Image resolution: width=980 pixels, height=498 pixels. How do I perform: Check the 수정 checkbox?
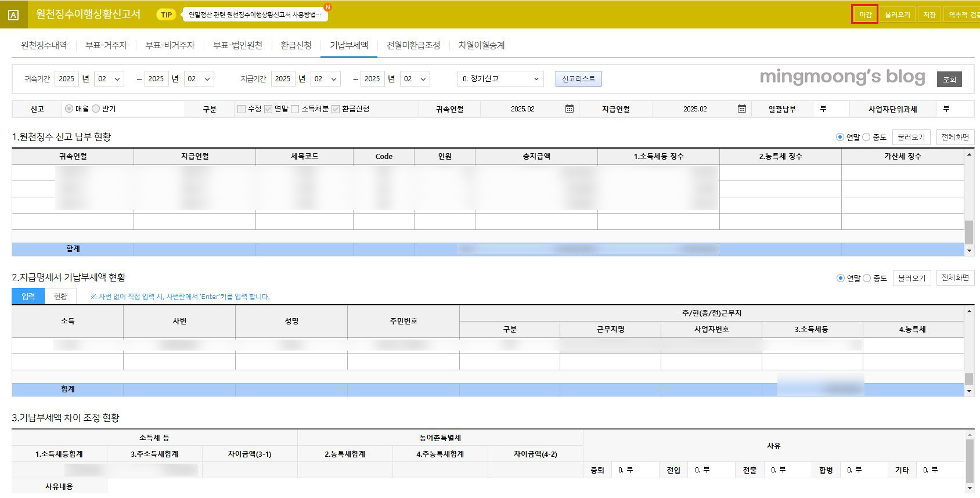(x=242, y=109)
